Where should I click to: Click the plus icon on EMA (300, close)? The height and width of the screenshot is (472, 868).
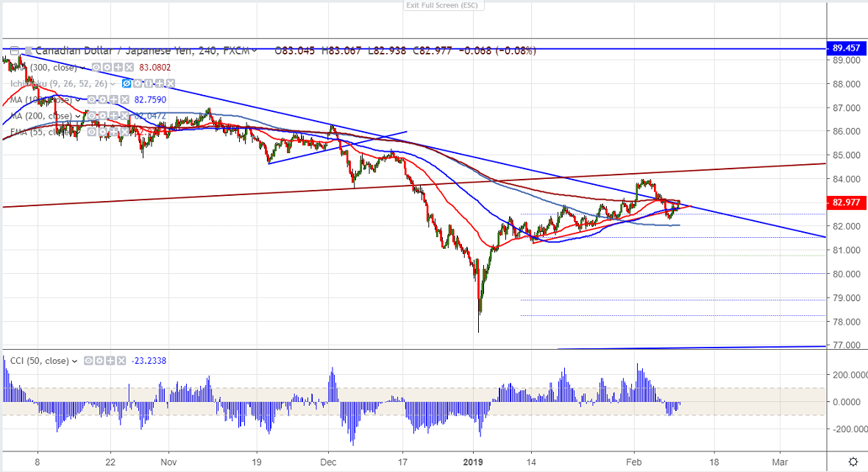coord(118,68)
